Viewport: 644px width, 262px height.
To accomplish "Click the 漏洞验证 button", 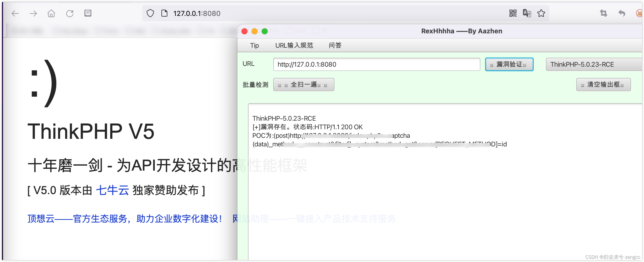I will click(509, 64).
